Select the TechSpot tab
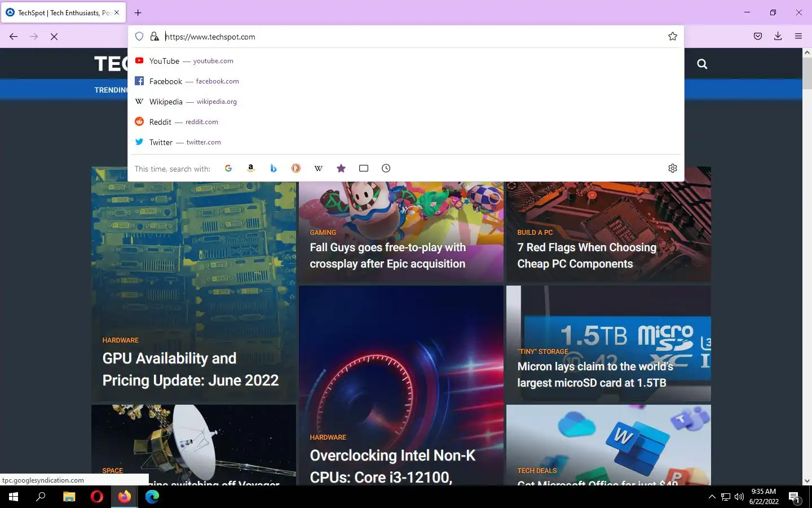The height and width of the screenshot is (508, 812). pos(63,12)
